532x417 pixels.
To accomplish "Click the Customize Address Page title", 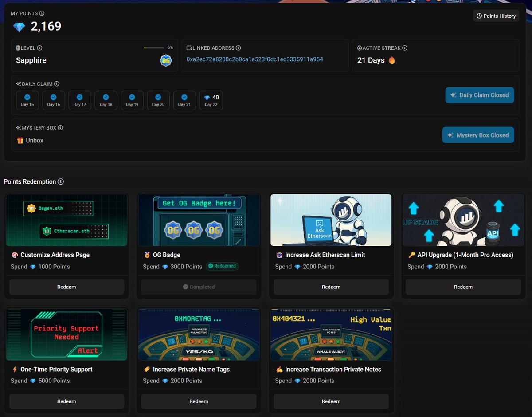I will click(x=55, y=255).
